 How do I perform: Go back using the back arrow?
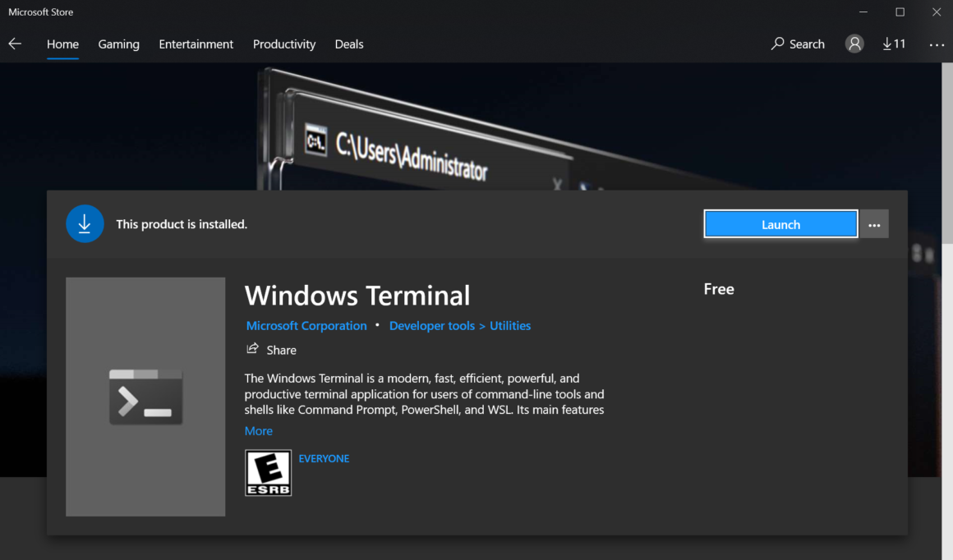pyautogui.click(x=15, y=44)
